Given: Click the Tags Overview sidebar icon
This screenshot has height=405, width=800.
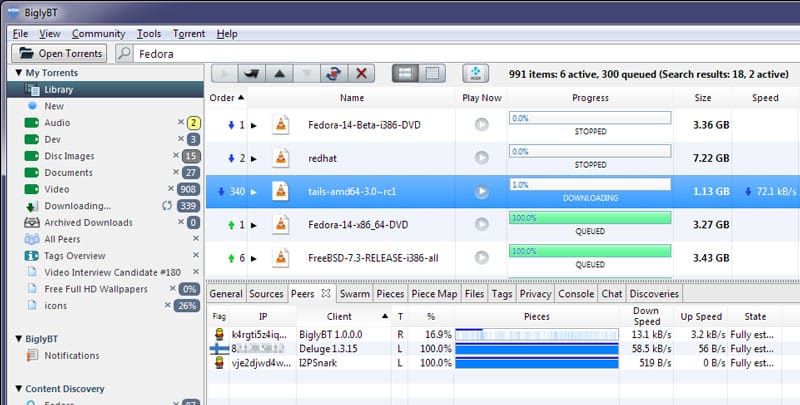Looking at the screenshot, I should (x=32, y=256).
